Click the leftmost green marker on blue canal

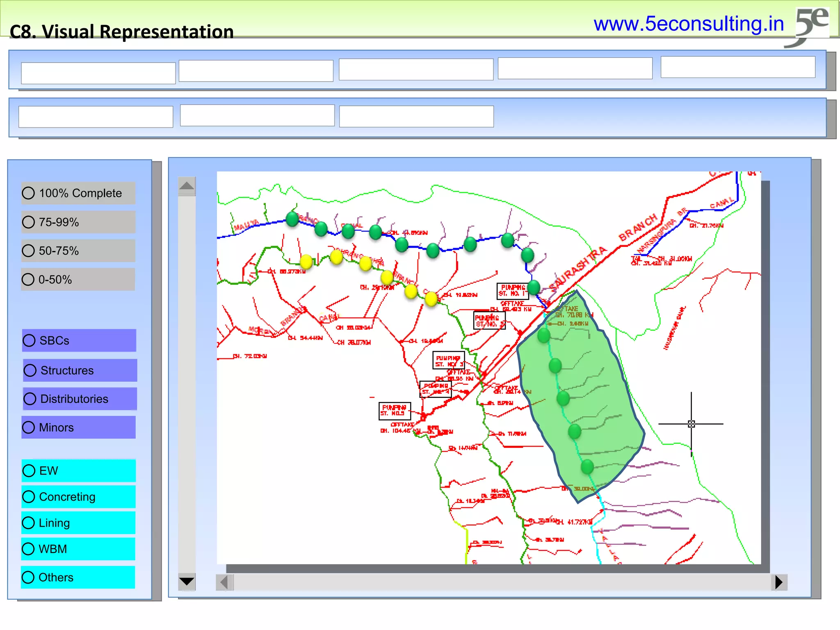click(292, 219)
